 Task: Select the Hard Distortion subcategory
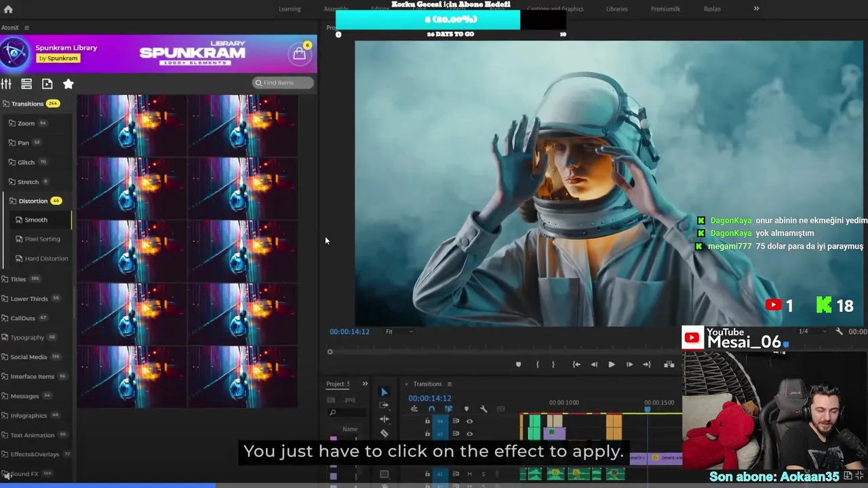coord(42,259)
